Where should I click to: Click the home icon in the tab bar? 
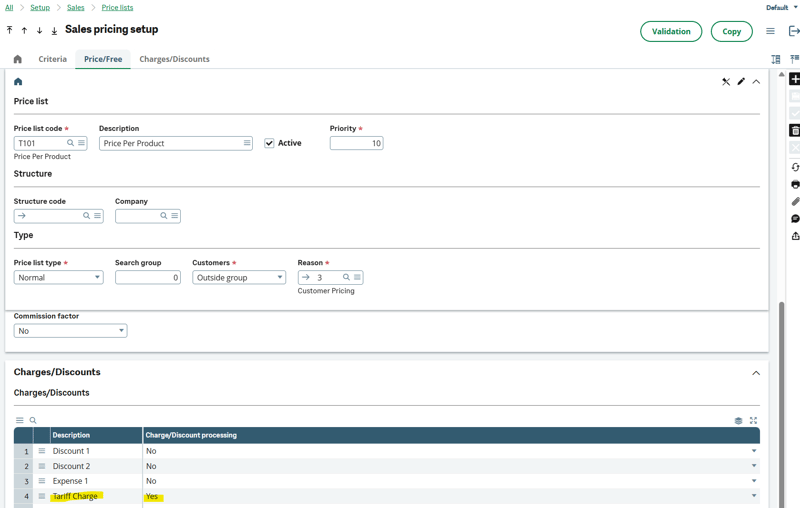tap(17, 60)
